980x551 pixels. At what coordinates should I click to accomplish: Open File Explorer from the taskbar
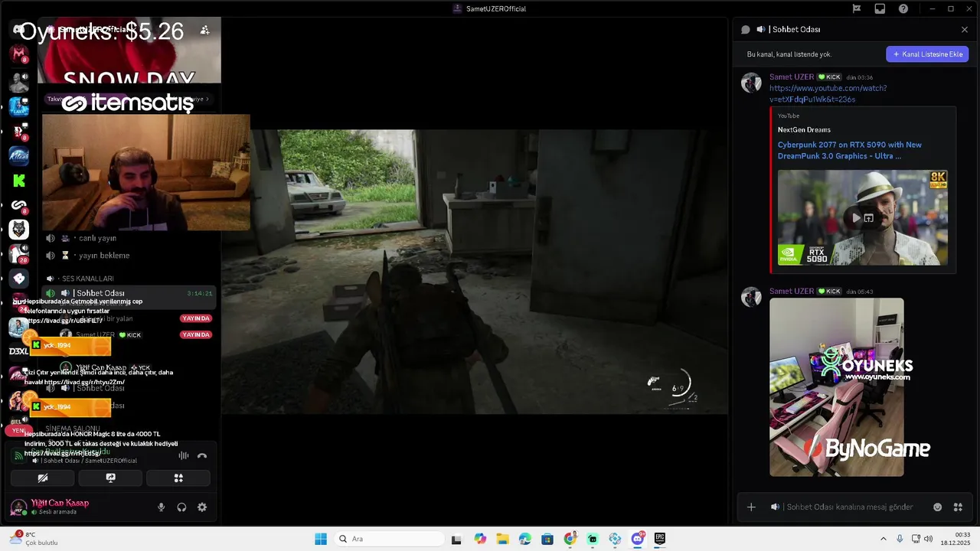[502, 539]
